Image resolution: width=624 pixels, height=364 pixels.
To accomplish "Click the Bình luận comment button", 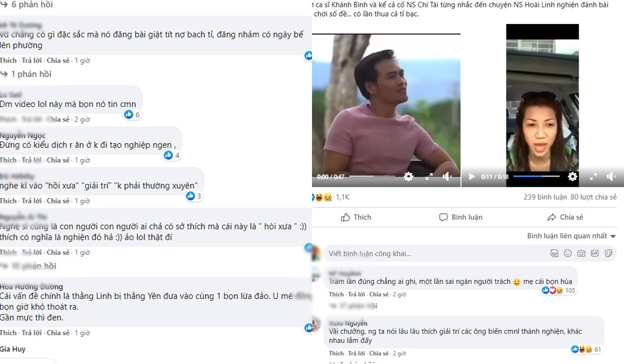I will point(461,217).
